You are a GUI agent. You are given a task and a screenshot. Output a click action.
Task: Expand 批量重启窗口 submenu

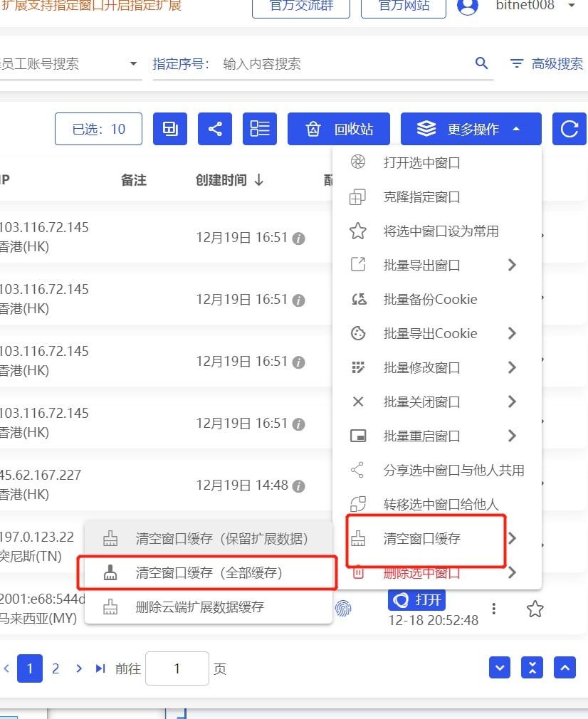click(512, 436)
